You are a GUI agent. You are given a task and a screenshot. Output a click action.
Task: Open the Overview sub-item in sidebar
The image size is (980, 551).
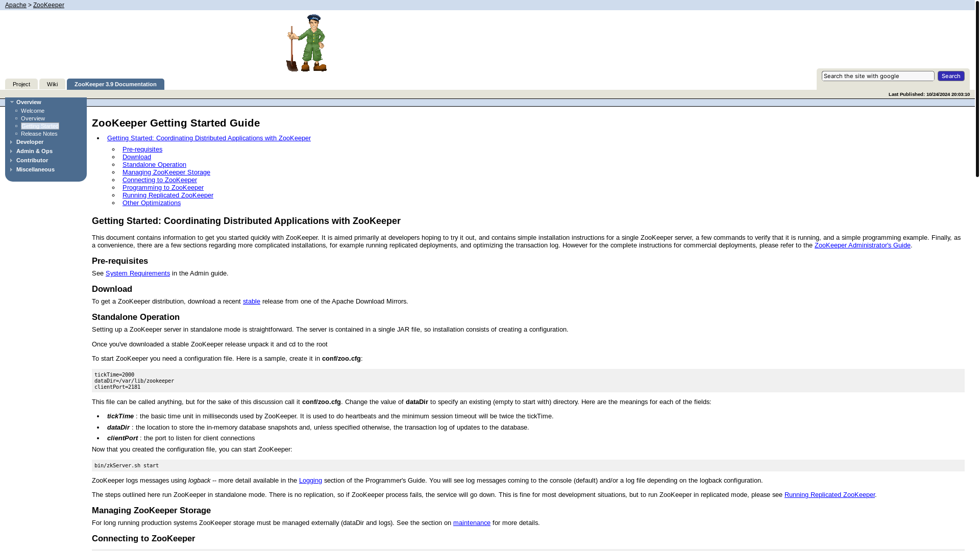(33, 118)
